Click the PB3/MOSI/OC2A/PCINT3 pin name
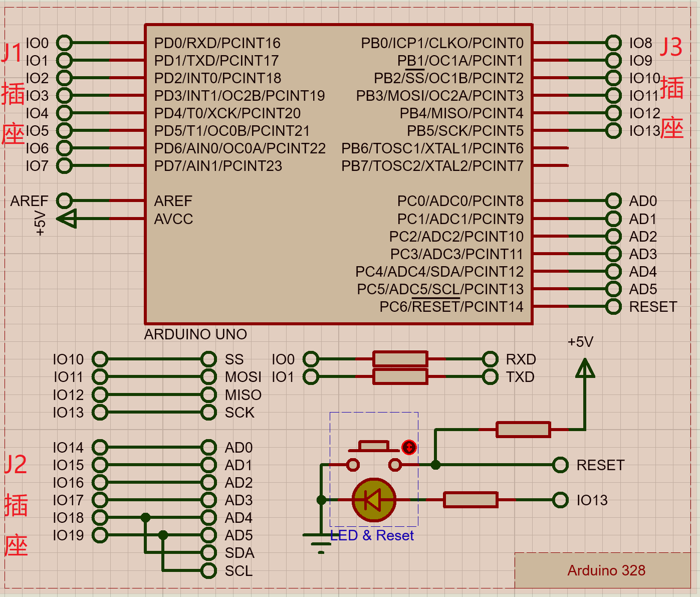 point(439,96)
